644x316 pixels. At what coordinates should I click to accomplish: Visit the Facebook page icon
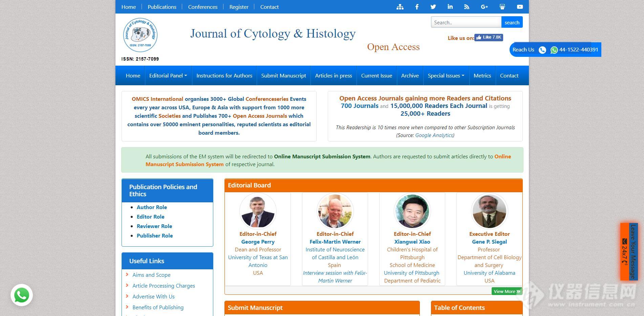tap(417, 7)
